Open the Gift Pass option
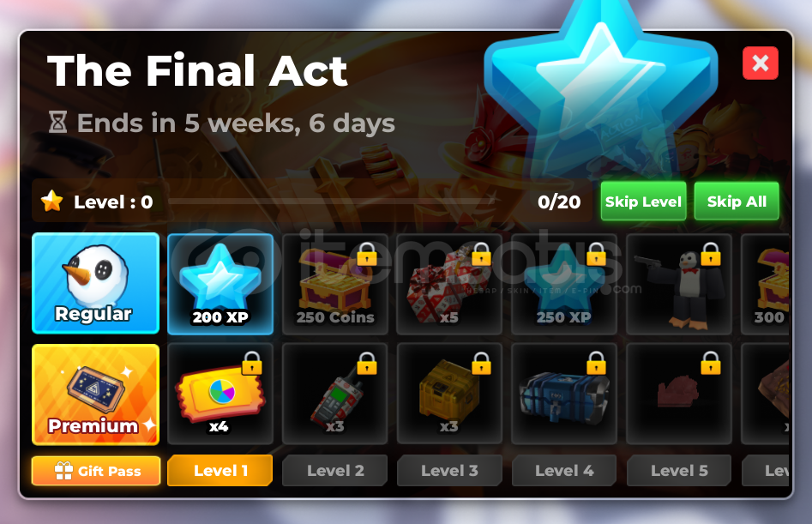812x524 pixels. [x=96, y=471]
